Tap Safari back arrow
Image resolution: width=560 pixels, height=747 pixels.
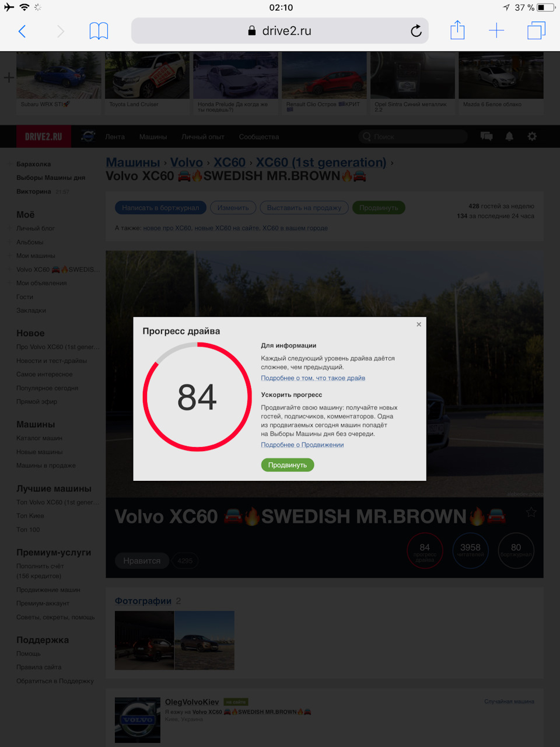(22, 31)
